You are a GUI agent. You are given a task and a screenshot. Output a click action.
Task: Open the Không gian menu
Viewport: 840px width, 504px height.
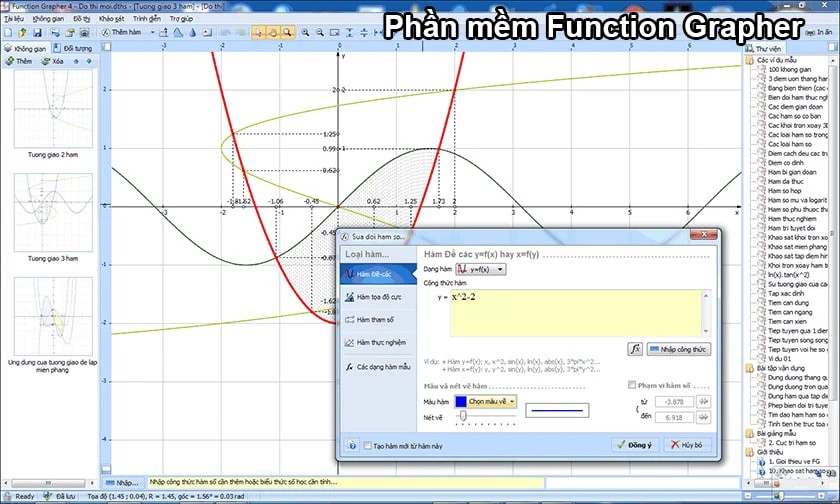(48, 19)
